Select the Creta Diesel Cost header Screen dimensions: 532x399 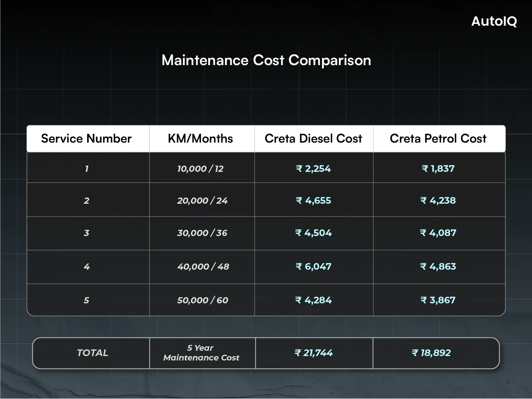tap(314, 139)
